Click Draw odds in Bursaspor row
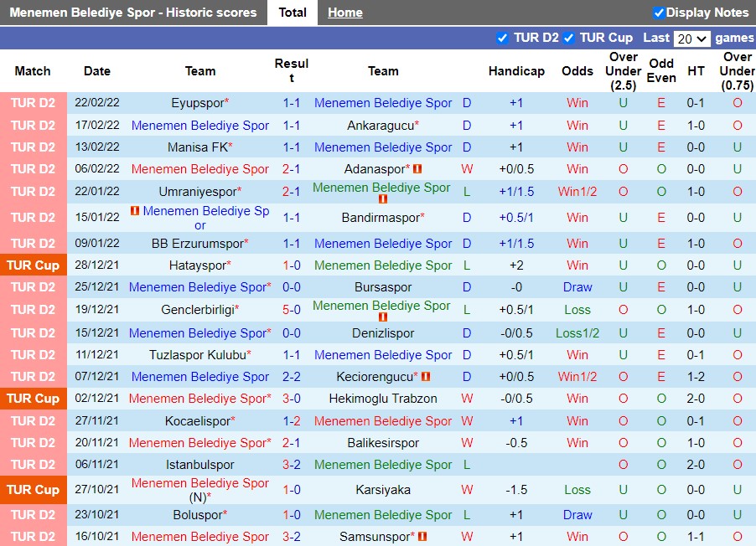 (x=577, y=287)
